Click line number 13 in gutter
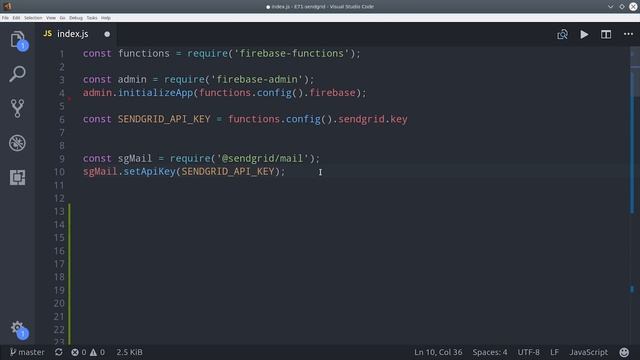Viewport: 640px width, 360px height. point(59,211)
